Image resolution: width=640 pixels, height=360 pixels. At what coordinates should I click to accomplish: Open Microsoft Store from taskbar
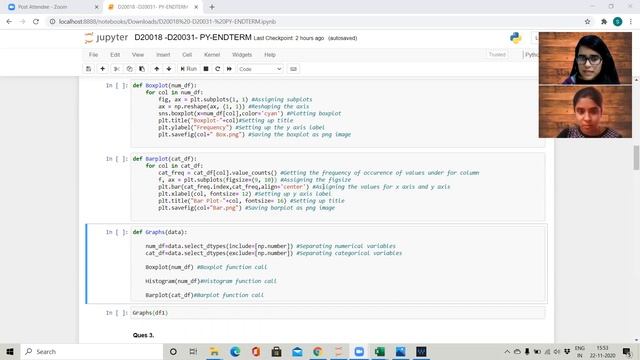pyautogui.click(x=276, y=351)
